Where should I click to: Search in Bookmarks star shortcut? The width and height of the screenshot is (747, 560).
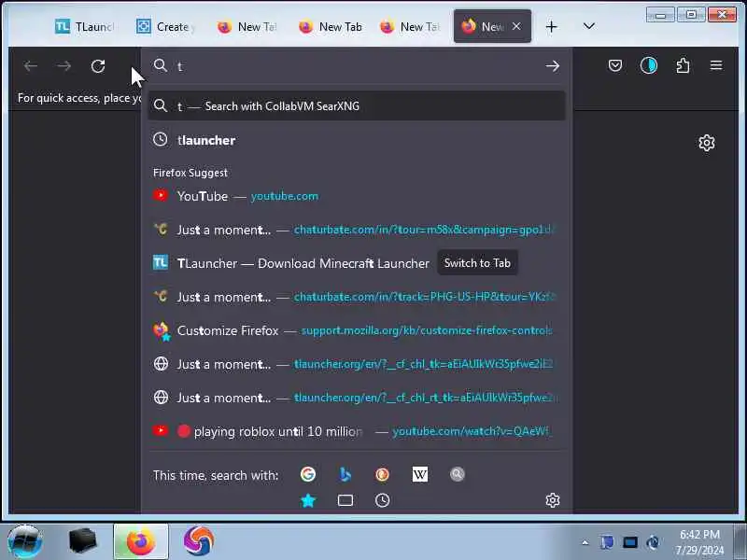(x=308, y=500)
